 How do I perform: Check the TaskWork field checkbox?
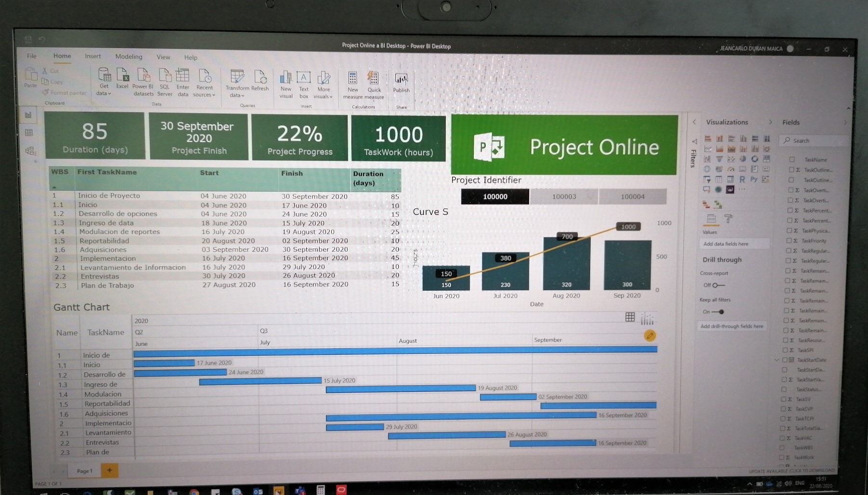coord(781,457)
